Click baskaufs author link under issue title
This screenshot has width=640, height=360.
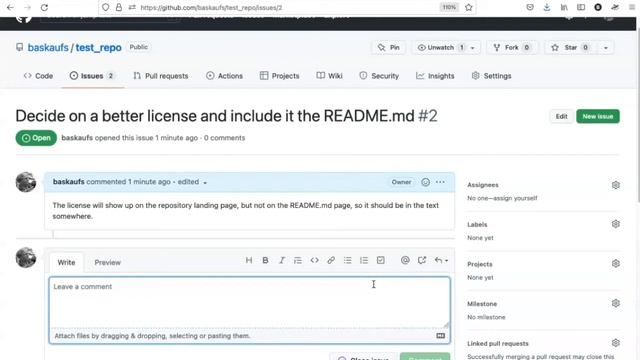77,138
